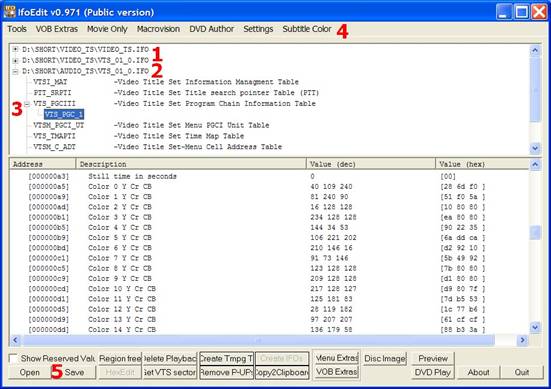The height and width of the screenshot is (389, 551).
Task: Select the Color 3 Y Cr CB row
Action: coord(269,217)
